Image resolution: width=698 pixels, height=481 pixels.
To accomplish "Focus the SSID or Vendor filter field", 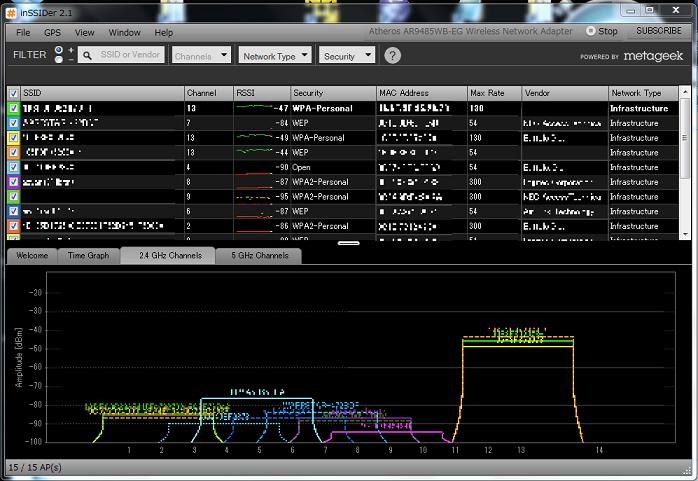I will pyautogui.click(x=121, y=55).
